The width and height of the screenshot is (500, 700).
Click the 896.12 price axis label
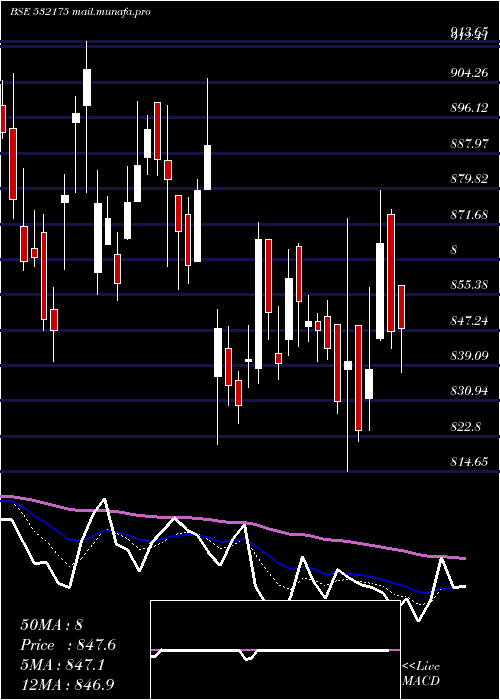pos(469,108)
